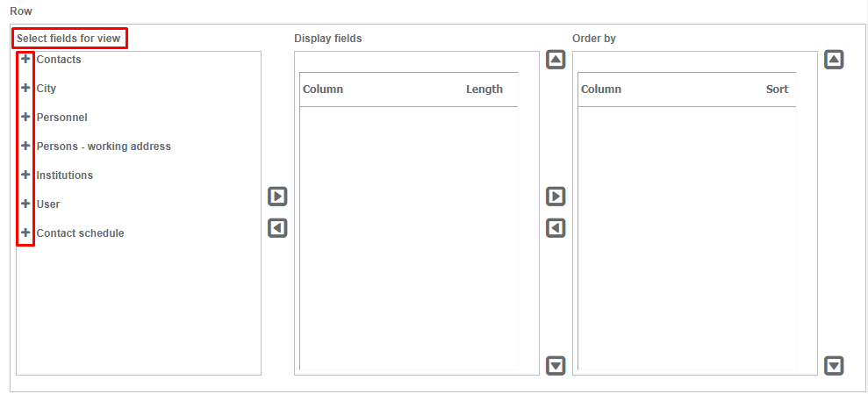This screenshot has width=868, height=394.
Task: Remove column from Order by list
Action: (x=556, y=228)
